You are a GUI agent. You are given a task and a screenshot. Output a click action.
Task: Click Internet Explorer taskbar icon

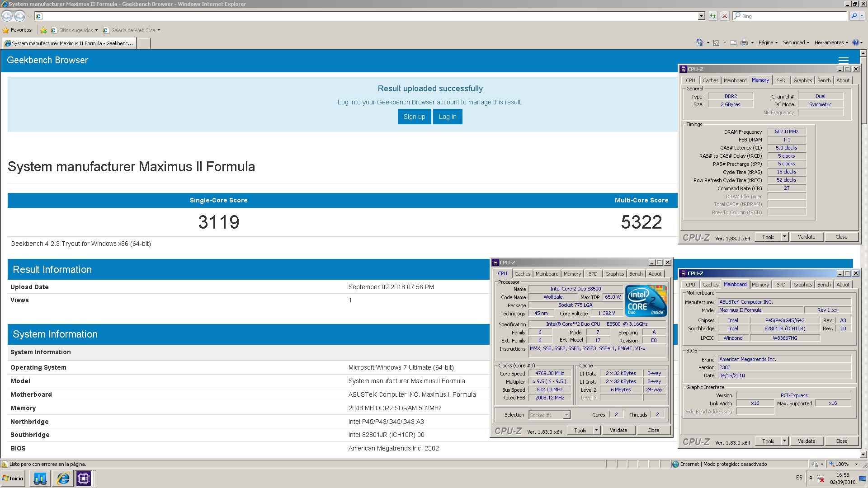click(63, 478)
